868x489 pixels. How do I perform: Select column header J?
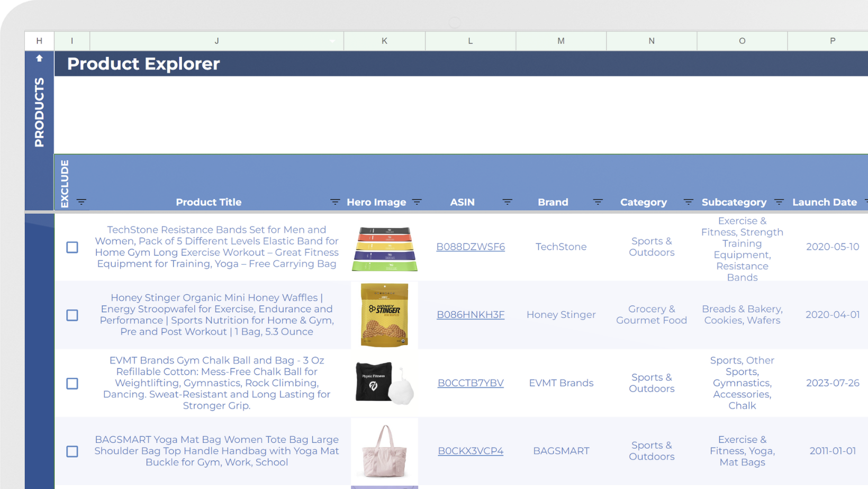pos(216,41)
